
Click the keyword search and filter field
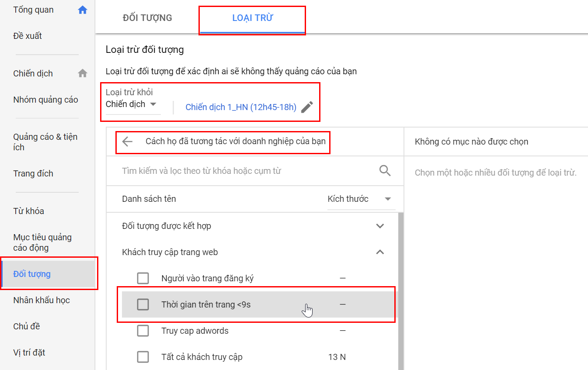(245, 171)
